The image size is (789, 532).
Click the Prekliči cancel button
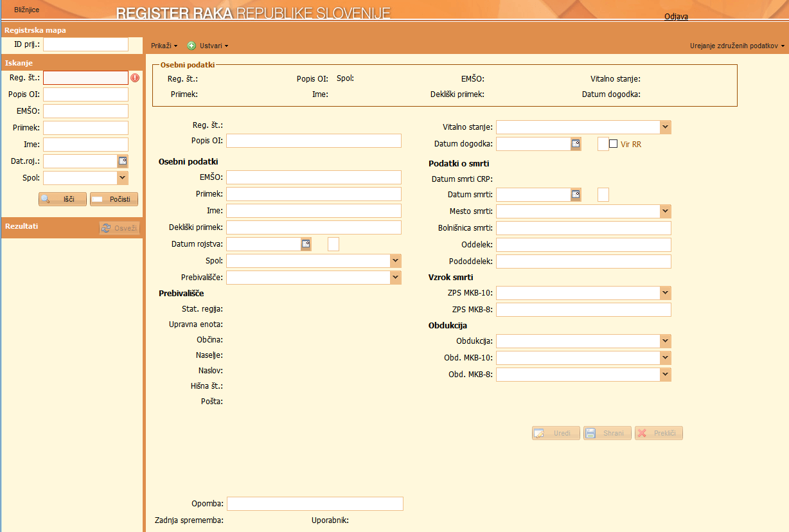pyautogui.click(x=659, y=434)
